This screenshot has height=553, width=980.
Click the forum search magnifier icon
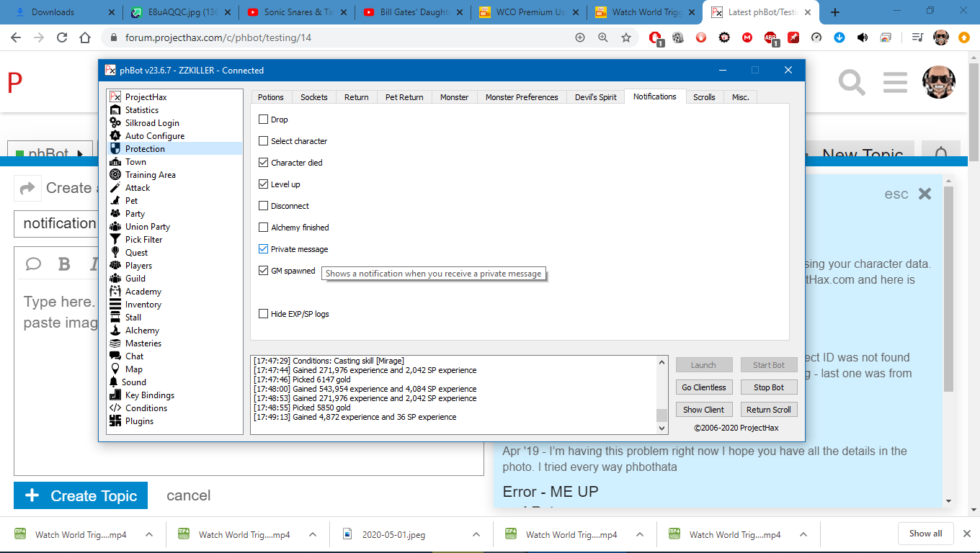851,82
